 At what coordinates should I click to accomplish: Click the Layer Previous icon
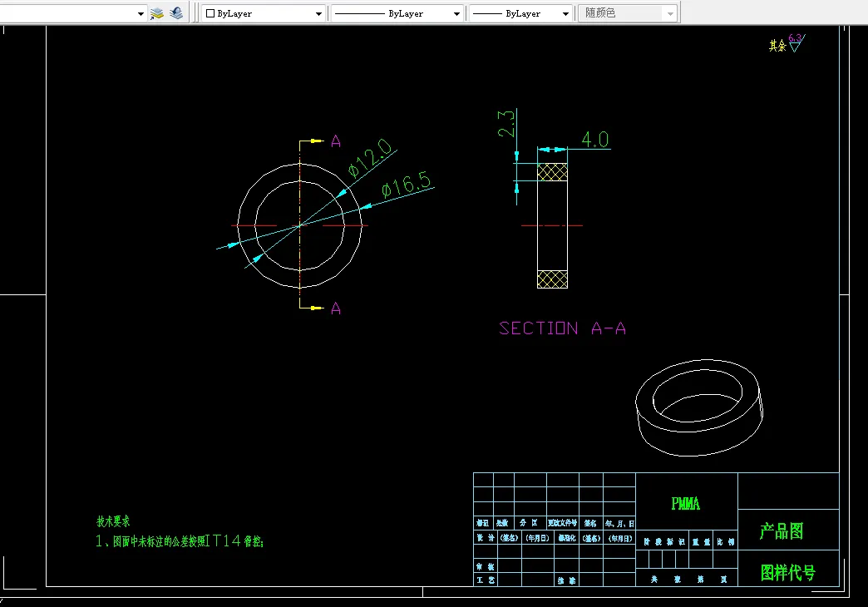(176, 13)
